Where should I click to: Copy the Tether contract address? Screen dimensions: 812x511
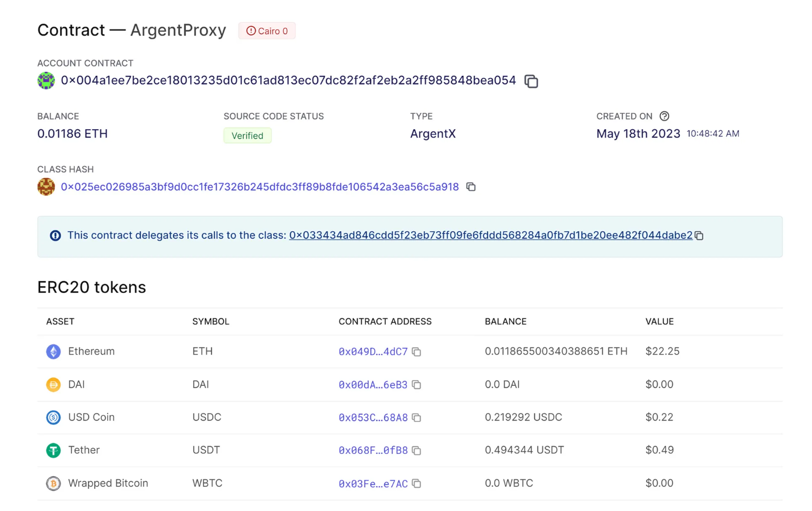(416, 450)
